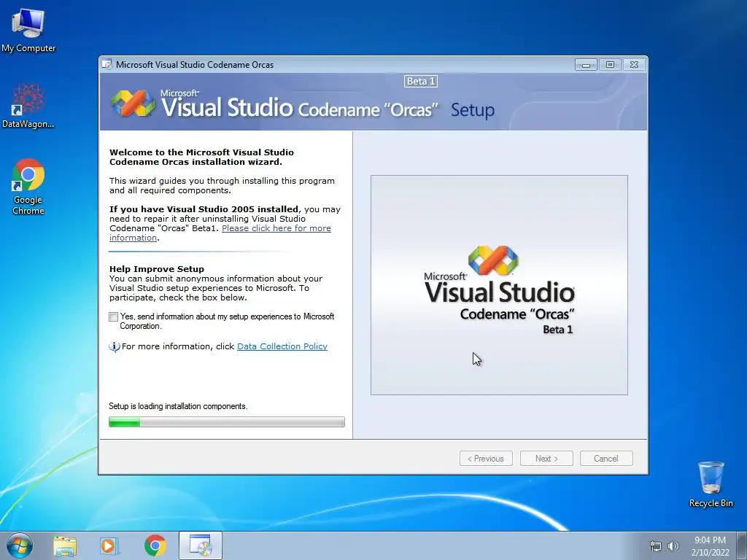Click the Visual Studio Orcas Beta 1 splash image
This screenshot has width=747, height=560.
pyautogui.click(x=499, y=285)
